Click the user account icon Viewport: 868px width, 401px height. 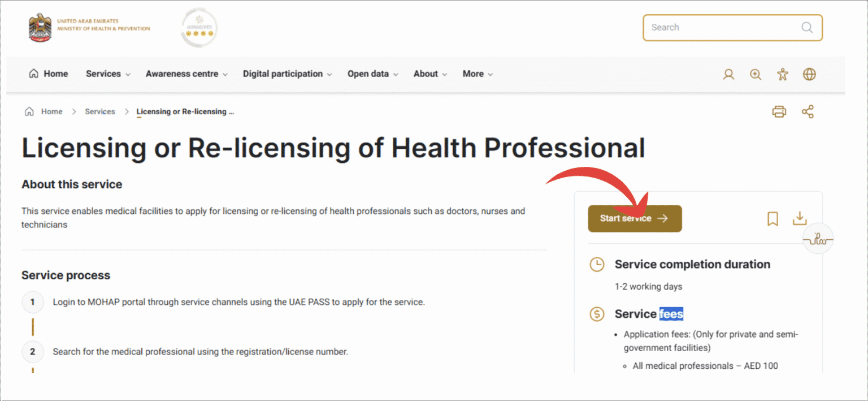728,74
